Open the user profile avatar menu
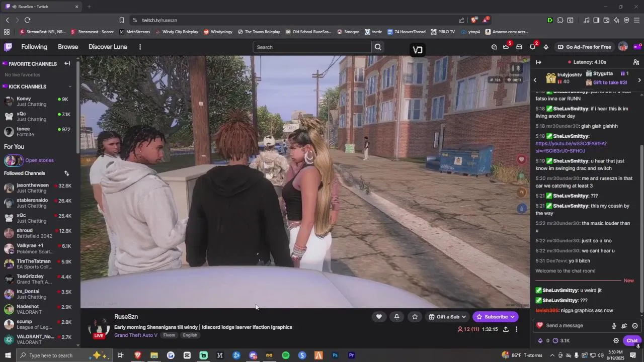The width and height of the screenshot is (644, 362). [x=623, y=47]
